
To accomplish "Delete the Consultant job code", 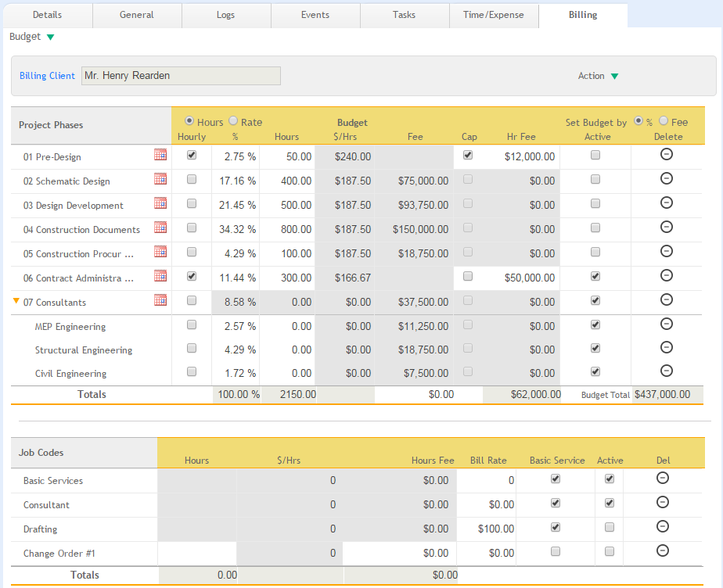I will 663,502.
